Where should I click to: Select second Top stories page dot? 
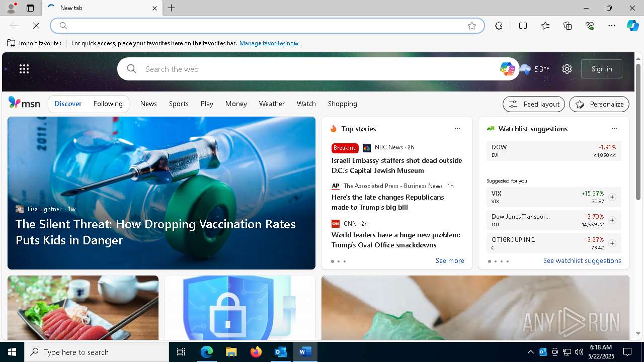339,261
